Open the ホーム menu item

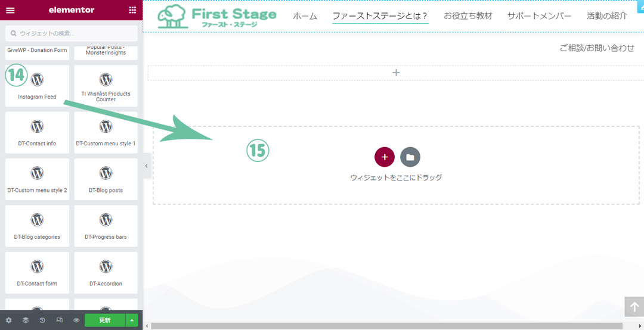pyautogui.click(x=305, y=16)
